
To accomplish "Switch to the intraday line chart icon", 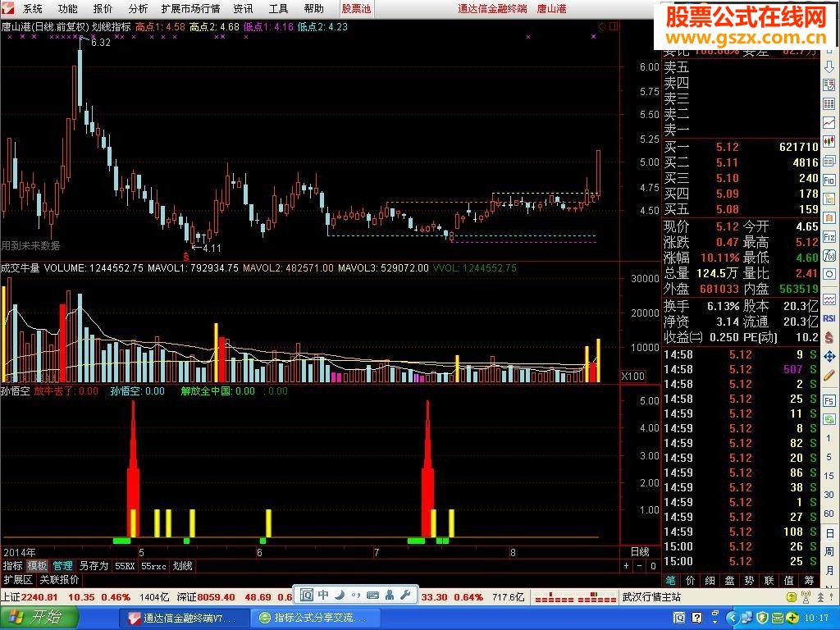I will (829, 123).
